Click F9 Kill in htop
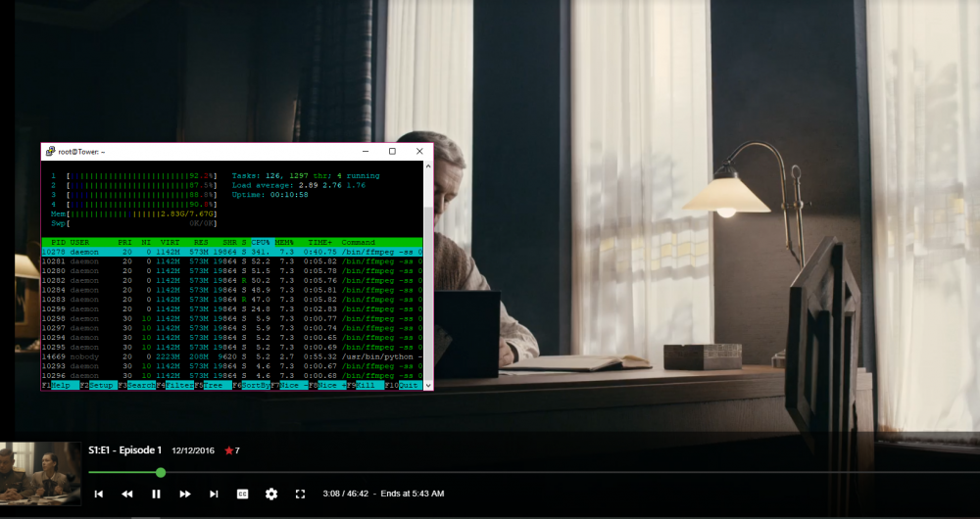 366,386
